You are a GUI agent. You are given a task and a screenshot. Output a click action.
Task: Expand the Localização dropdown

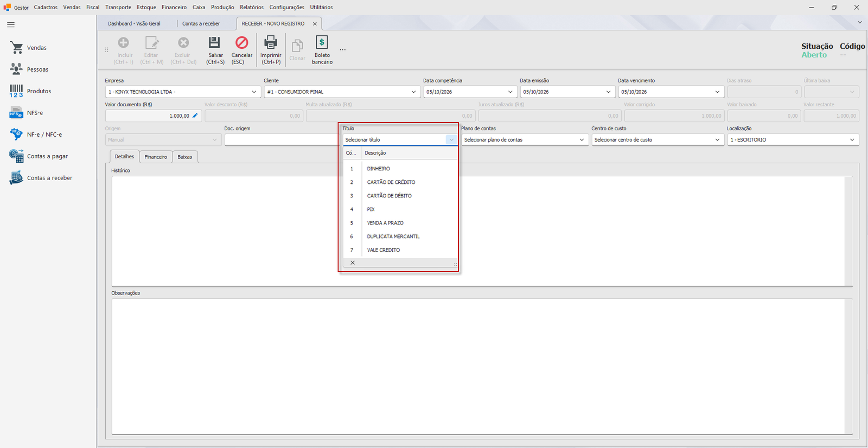[x=852, y=140]
